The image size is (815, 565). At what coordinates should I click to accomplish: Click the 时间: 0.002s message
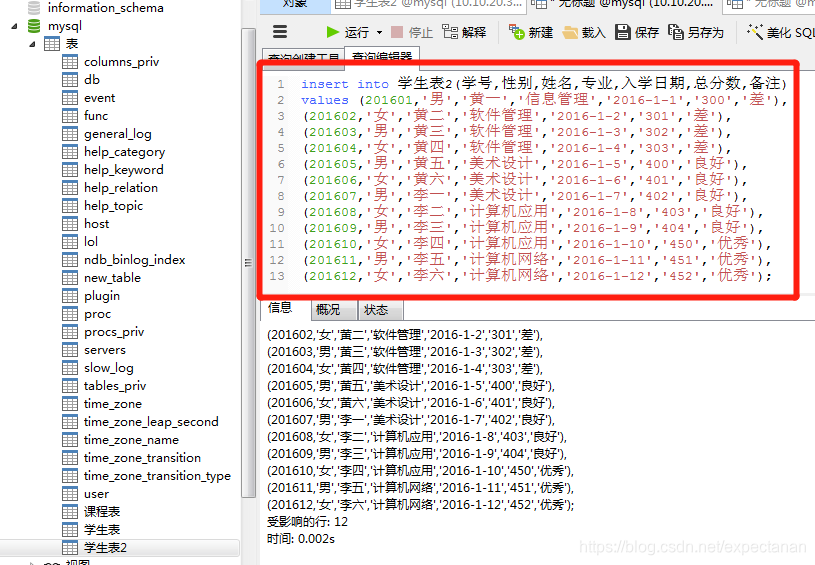coord(301,539)
